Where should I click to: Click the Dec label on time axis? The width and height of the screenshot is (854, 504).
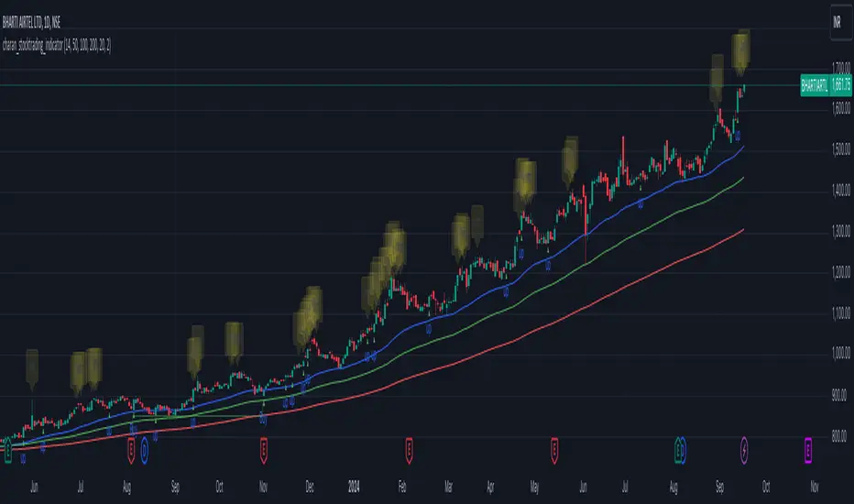[x=310, y=488]
